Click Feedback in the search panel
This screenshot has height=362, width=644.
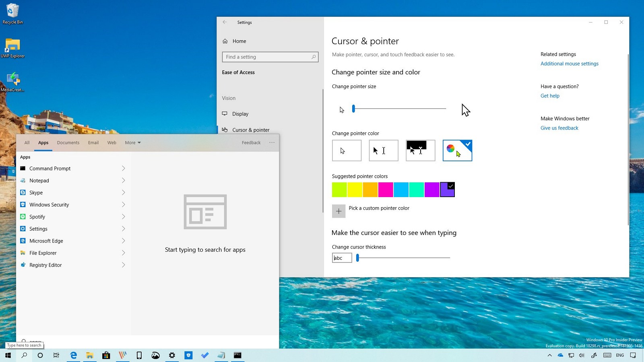[251, 143]
